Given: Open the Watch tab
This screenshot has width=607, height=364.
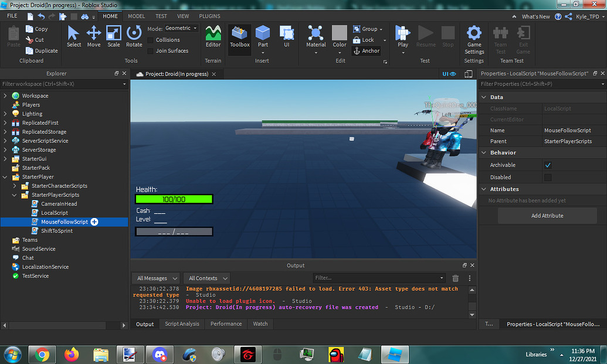Looking at the screenshot, I should coord(260,324).
